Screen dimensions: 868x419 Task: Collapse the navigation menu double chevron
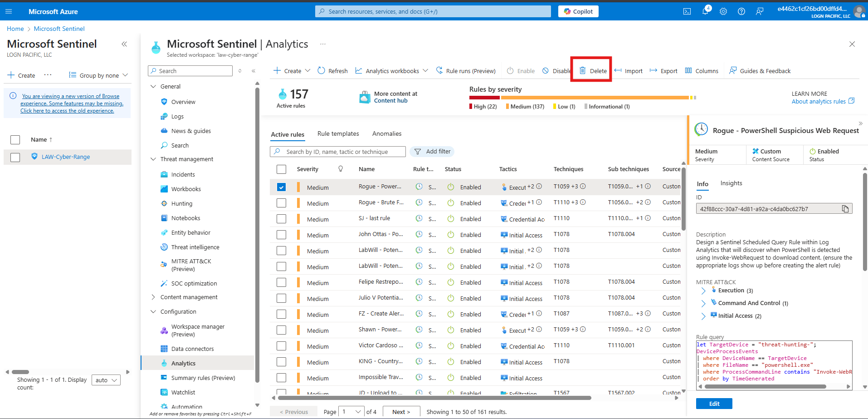point(254,71)
